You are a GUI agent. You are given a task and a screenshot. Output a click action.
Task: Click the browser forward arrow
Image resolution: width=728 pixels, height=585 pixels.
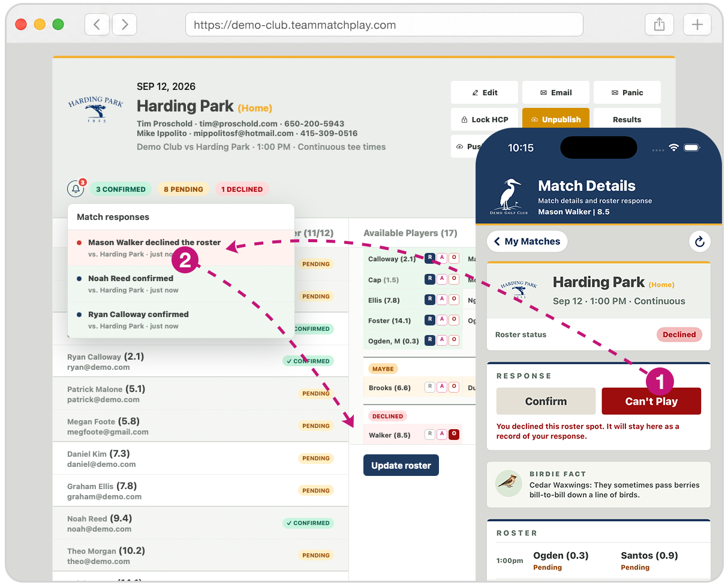[x=125, y=25]
